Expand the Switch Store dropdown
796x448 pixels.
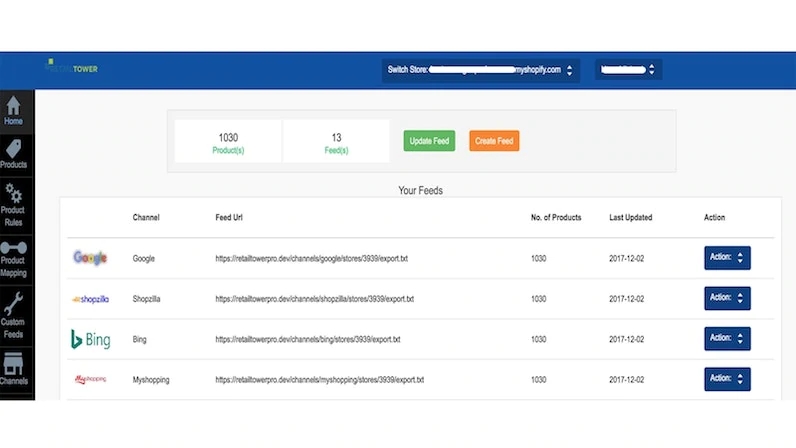(x=480, y=70)
